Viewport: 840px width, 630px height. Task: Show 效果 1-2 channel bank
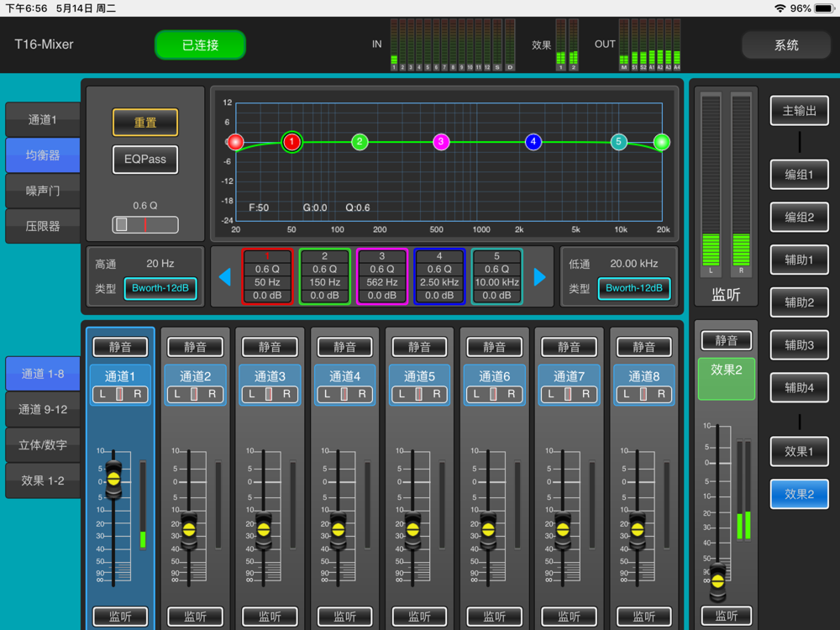tap(43, 480)
